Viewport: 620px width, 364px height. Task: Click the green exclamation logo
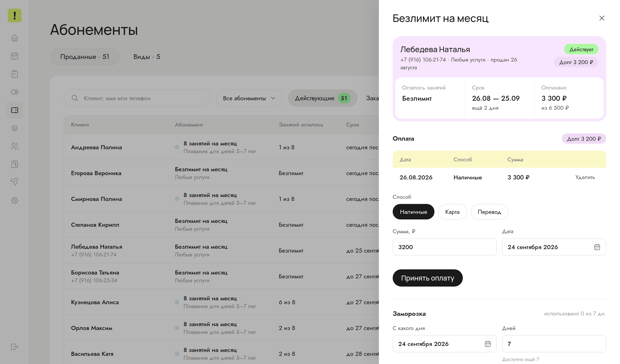pyautogui.click(x=14, y=15)
